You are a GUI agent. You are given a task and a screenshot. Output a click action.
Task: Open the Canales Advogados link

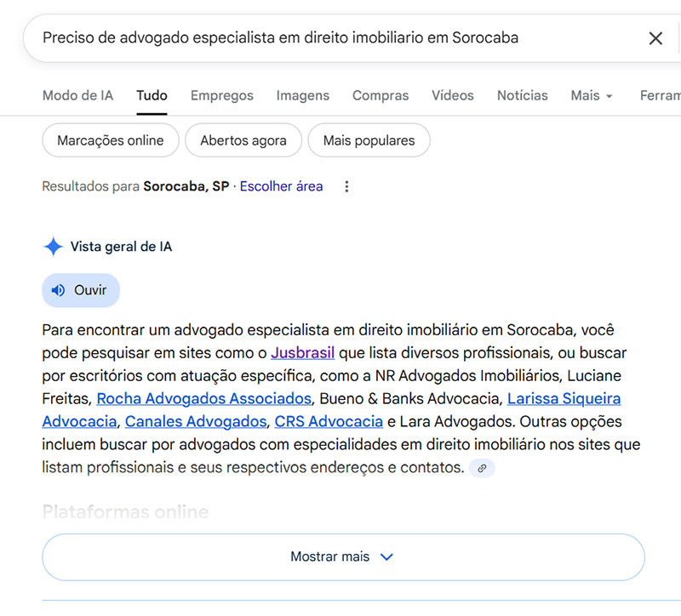click(195, 421)
